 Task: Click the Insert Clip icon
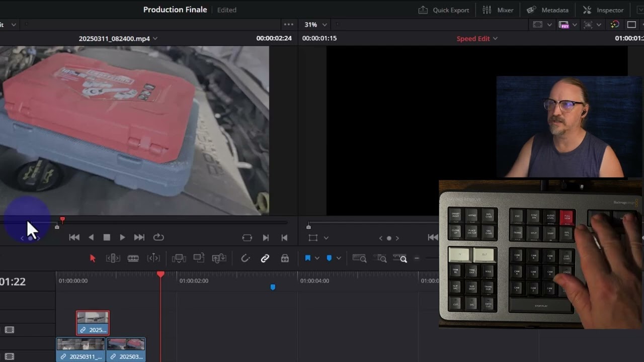pos(179,258)
